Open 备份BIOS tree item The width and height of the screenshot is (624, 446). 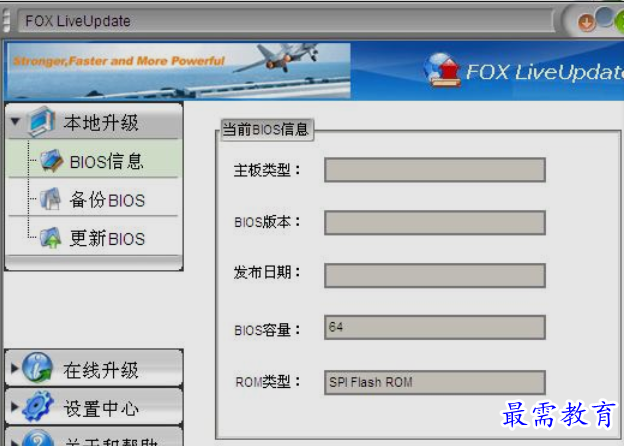(x=94, y=198)
